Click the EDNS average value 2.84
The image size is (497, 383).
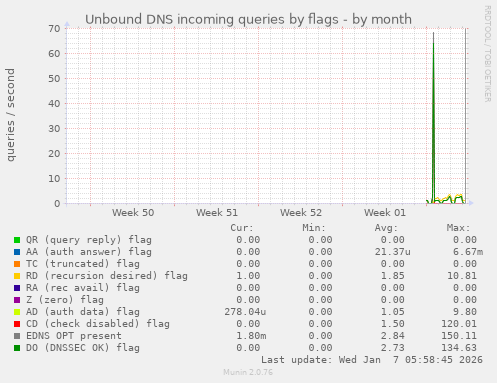click(392, 336)
